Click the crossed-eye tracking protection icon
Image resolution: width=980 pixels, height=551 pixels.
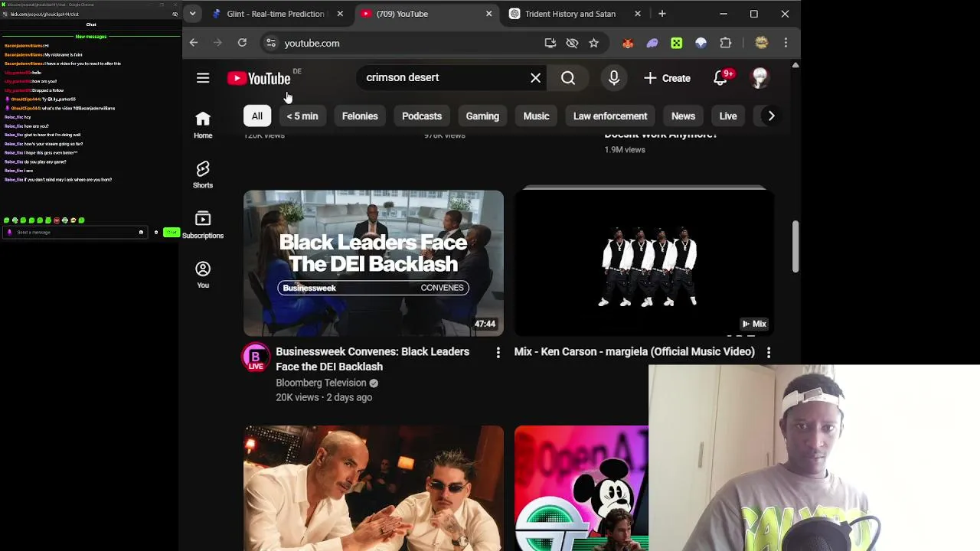tap(572, 43)
